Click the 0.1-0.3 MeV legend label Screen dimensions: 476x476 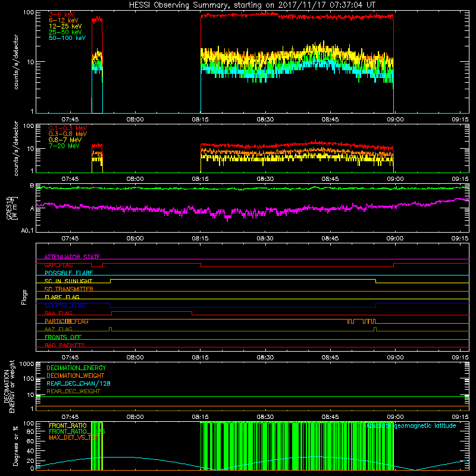pyautogui.click(x=68, y=129)
